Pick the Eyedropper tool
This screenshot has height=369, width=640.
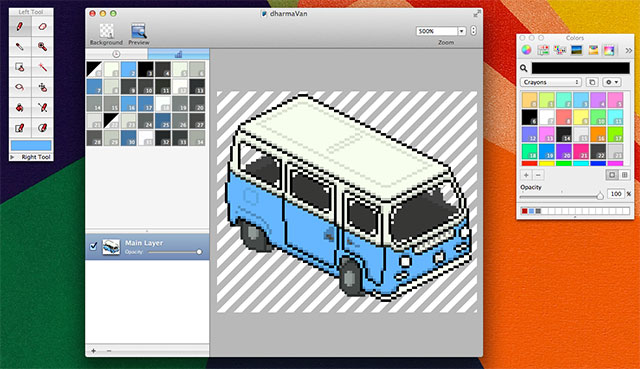(x=20, y=47)
